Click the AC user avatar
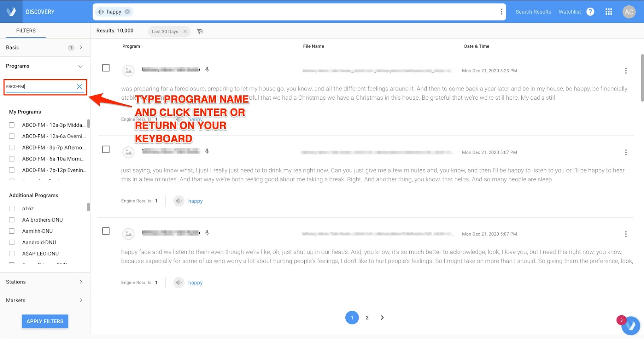The image size is (644, 339). click(x=629, y=12)
